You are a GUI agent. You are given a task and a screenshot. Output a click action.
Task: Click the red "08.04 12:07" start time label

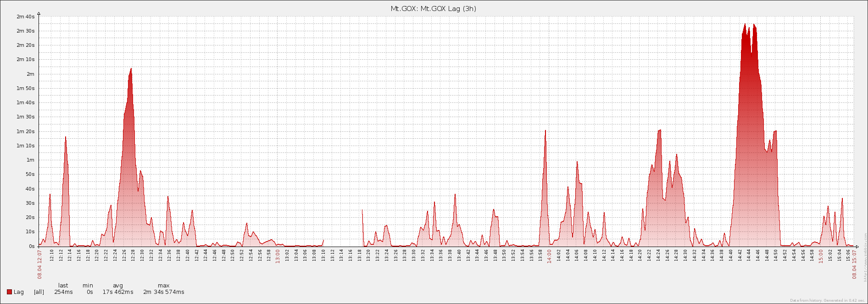[40, 264]
